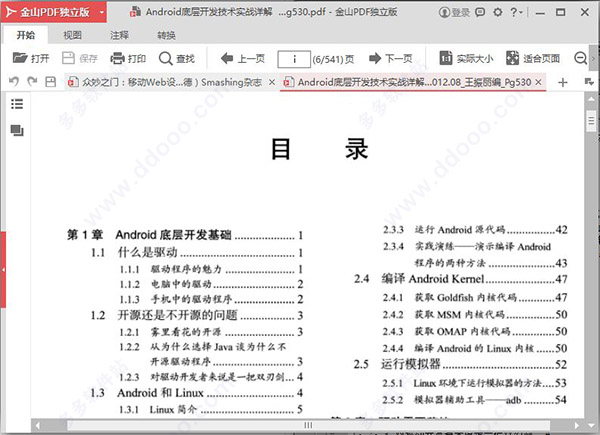Click the page number input field
The image size is (600, 435).
pyautogui.click(x=294, y=59)
